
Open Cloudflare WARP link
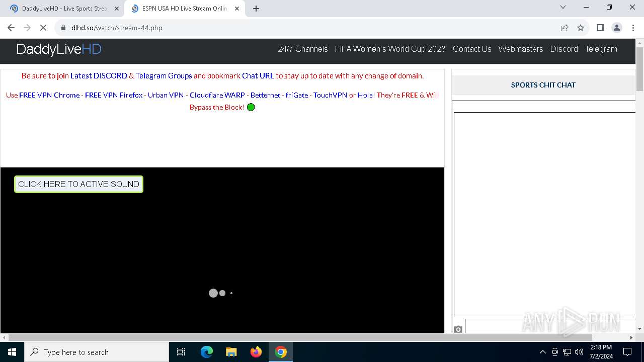coord(217,95)
